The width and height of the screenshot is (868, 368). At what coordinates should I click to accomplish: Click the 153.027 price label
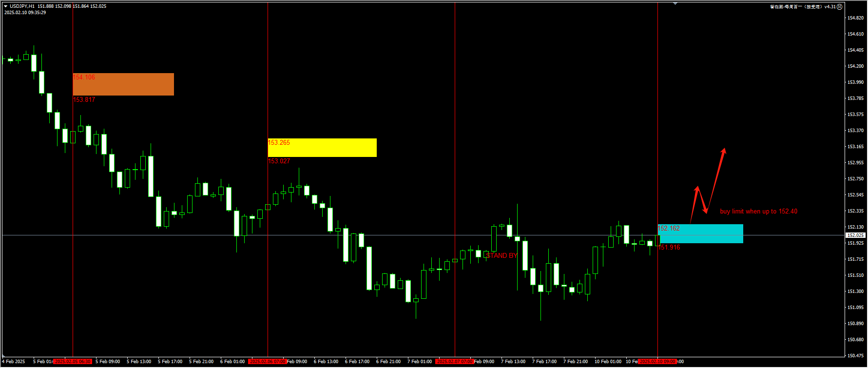click(x=279, y=161)
